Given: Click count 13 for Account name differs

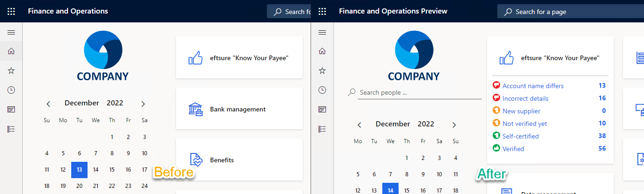Looking at the screenshot, I should [x=602, y=85].
